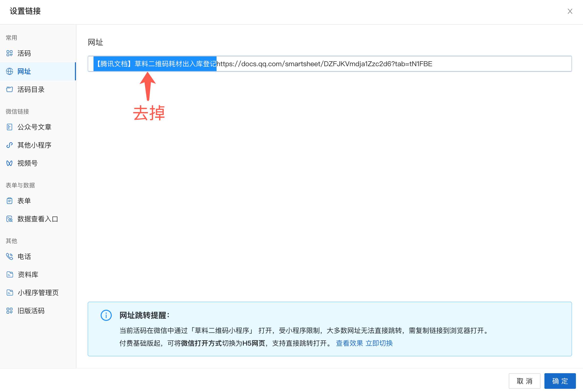
Task: Click the 查看效果 link
Action: point(349,343)
